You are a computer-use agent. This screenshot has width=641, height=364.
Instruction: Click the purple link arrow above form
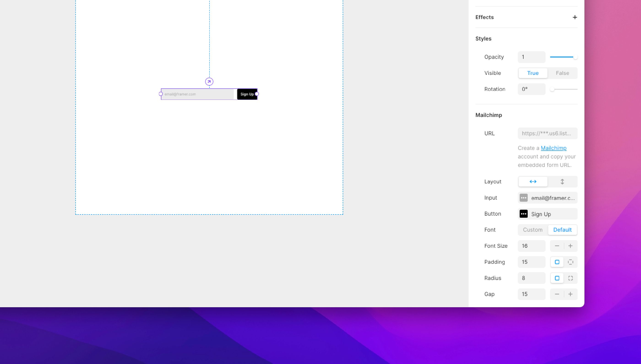point(209,81)
